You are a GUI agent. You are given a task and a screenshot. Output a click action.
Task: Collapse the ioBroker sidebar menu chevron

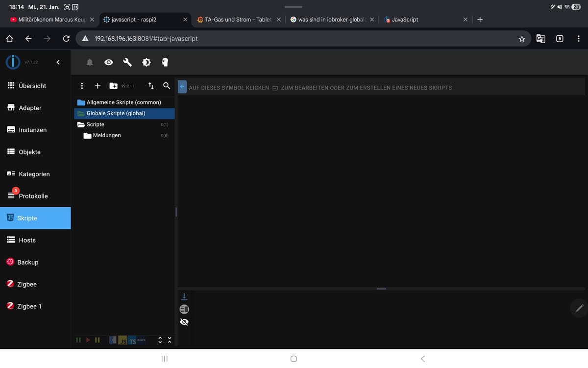point(58,62)
